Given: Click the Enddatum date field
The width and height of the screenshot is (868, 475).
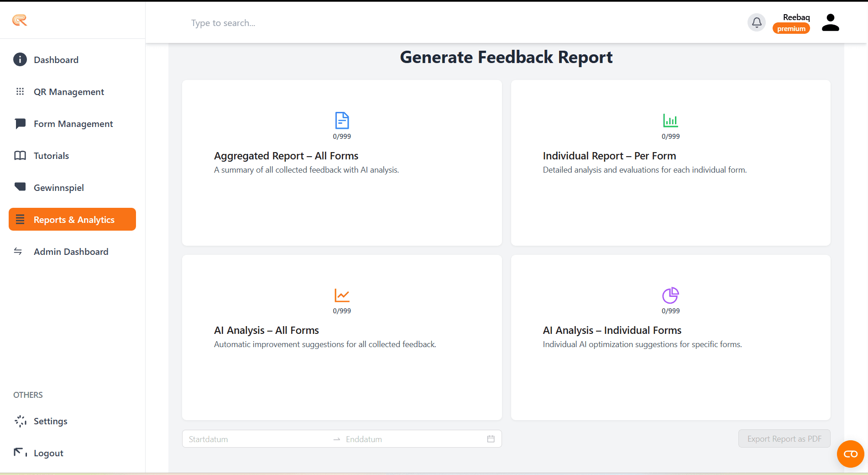Looking at the screenshot, I should pos(413,439).
